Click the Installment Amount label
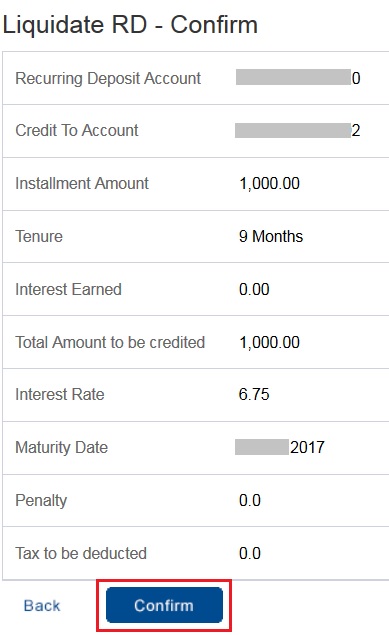 [82, 183]
